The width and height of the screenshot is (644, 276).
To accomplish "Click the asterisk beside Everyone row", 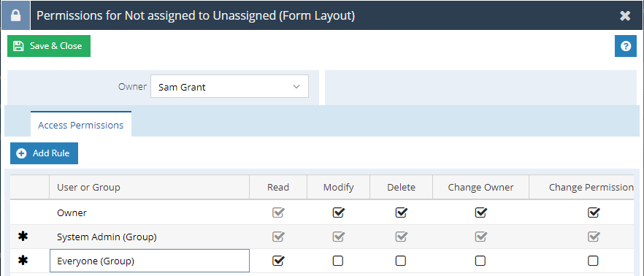I will pyautogui.click(x=23, y=260).
